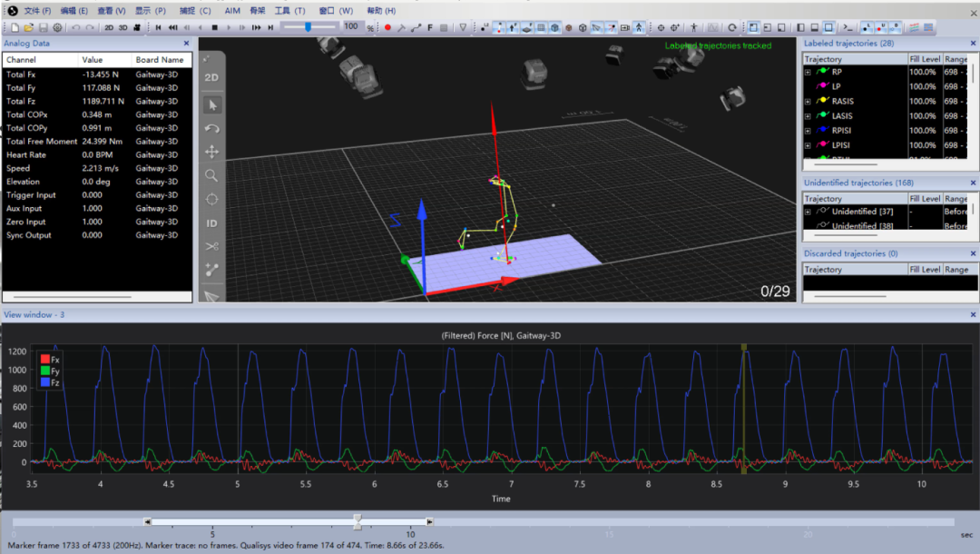
Task: Select the Total Fz channel row
Action: point(97,102)
